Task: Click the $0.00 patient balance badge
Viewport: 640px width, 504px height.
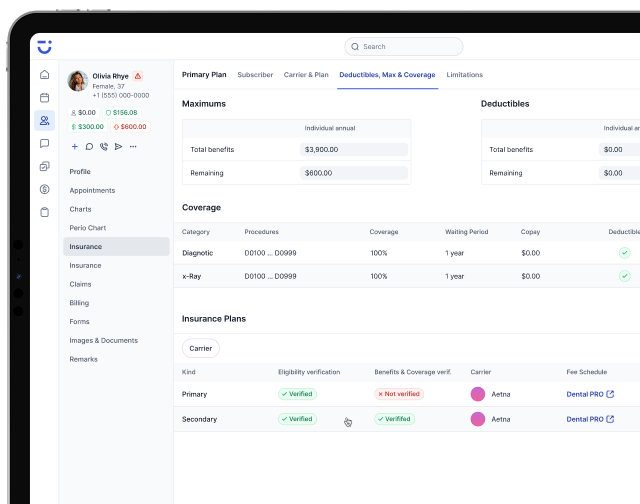Action: [83, 113]
